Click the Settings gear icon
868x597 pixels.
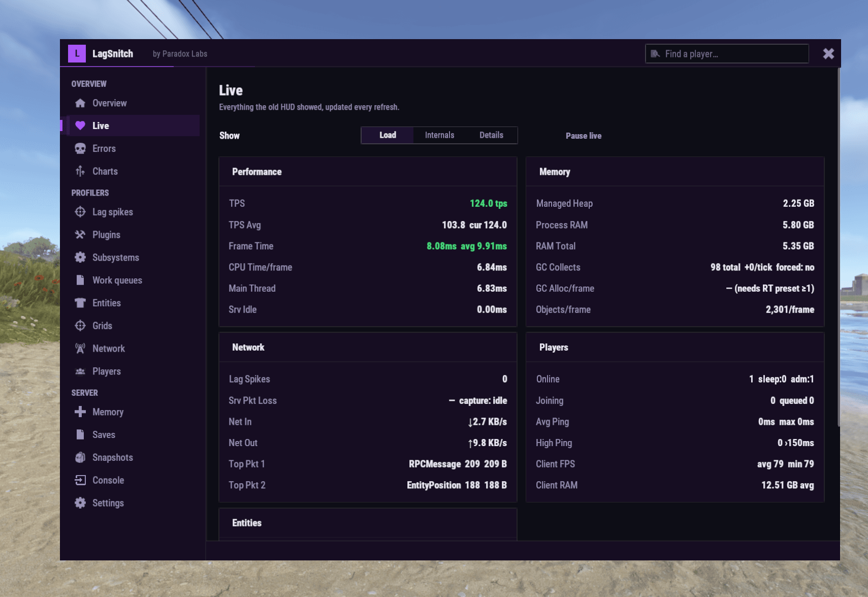[x=80, y=503]
